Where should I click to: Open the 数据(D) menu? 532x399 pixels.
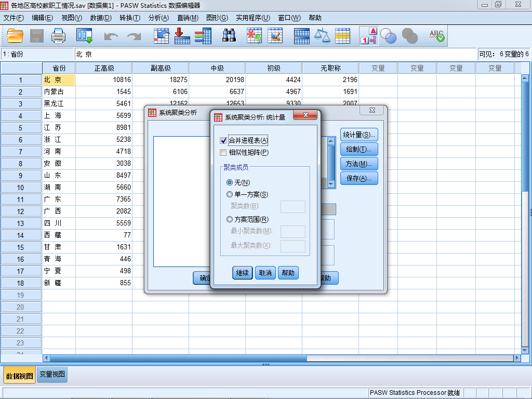tap(101, 18)
